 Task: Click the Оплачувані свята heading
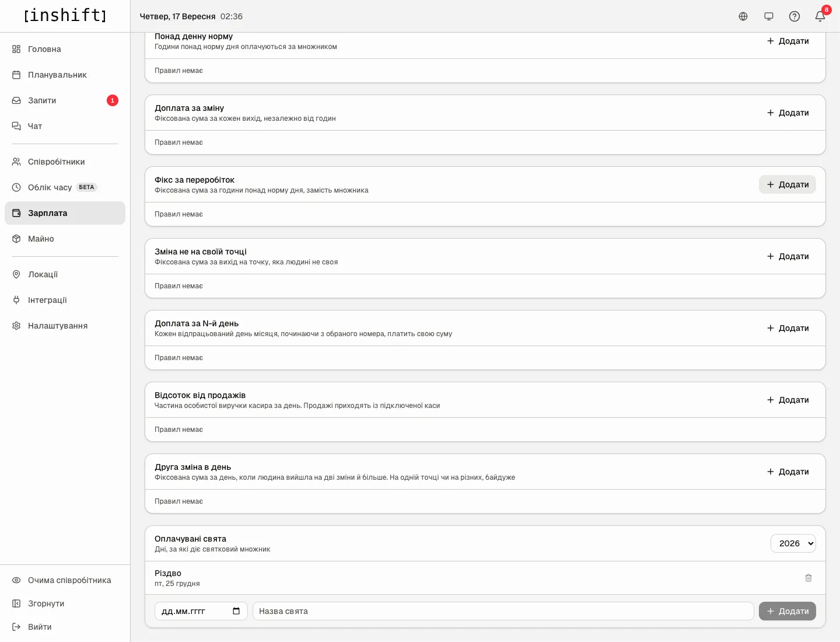[x=190, y=539]
